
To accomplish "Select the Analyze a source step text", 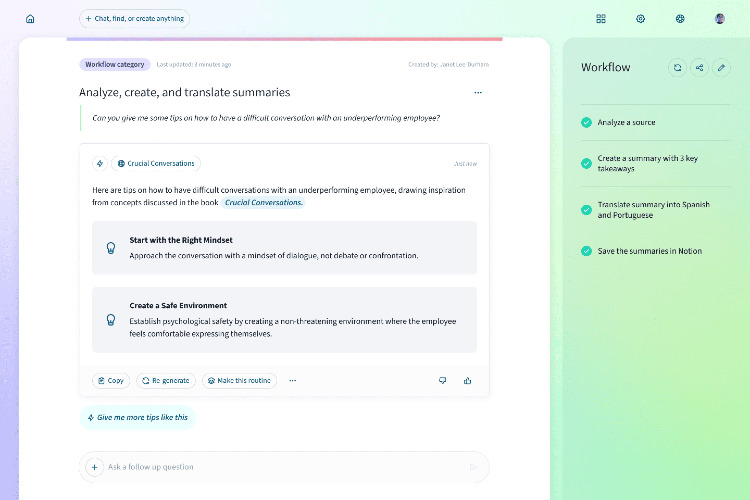I will (x=626, y=122).
